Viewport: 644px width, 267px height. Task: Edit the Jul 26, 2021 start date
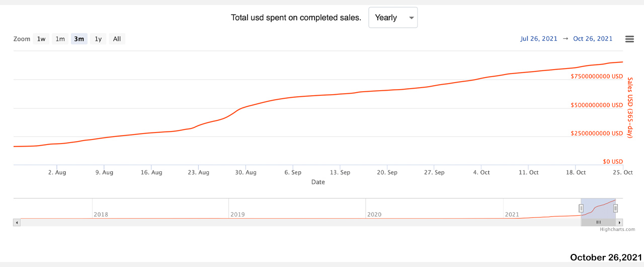[539, 39]
